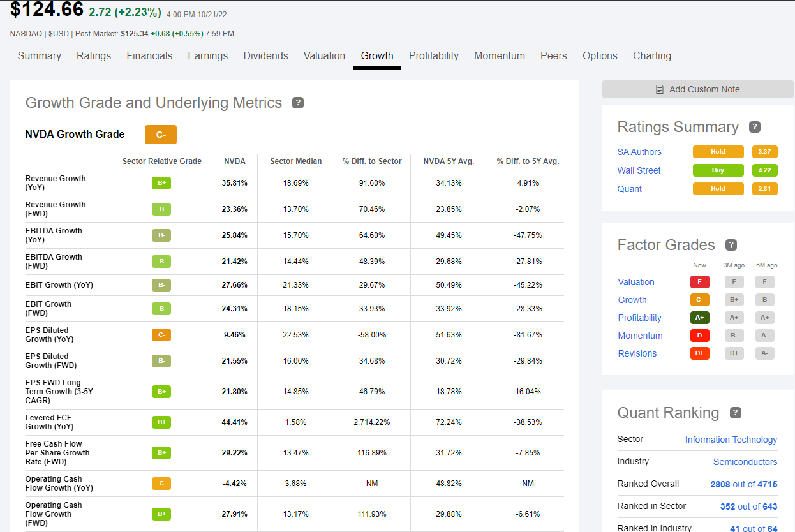Image resolution: width=795 pixels, height=532 pixels.
Task: Open the Peers tab
Action: tap(554, 56)
